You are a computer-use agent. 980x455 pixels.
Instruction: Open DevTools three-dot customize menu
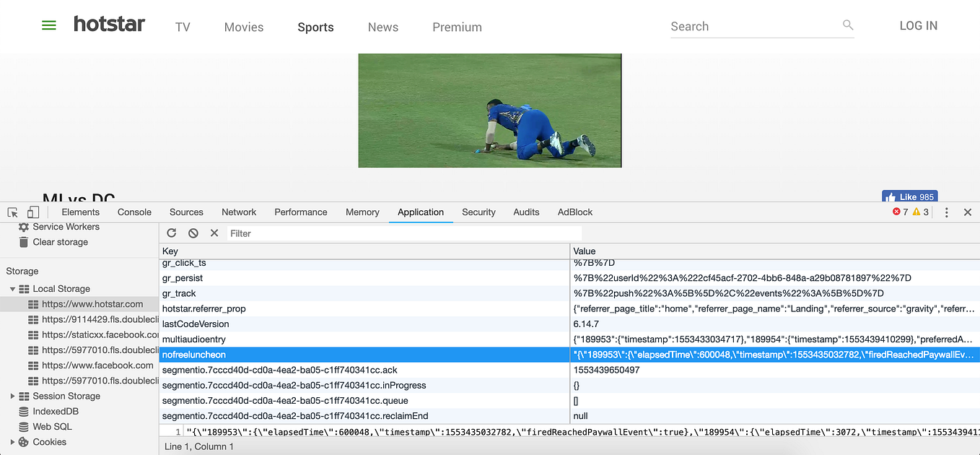tap(947, 212)
